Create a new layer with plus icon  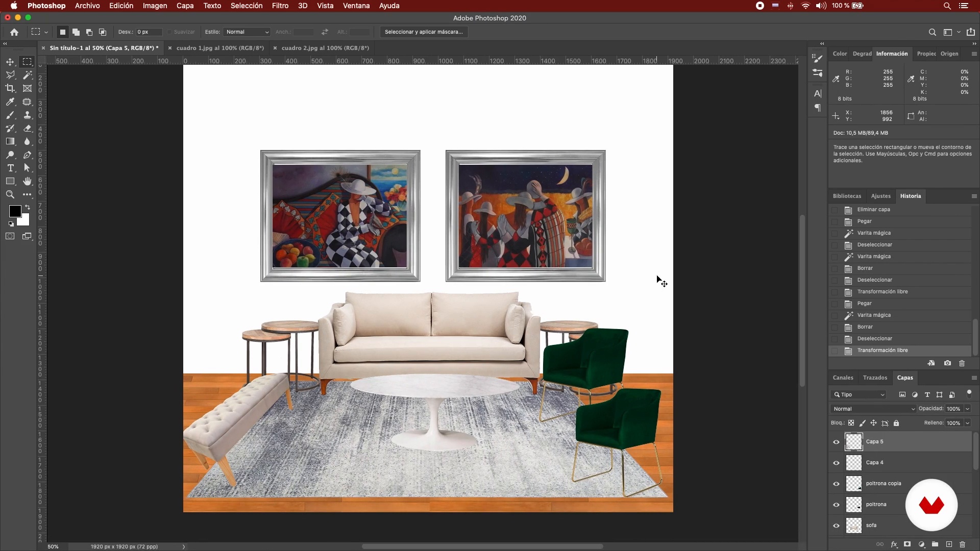(x=949, y=544)
